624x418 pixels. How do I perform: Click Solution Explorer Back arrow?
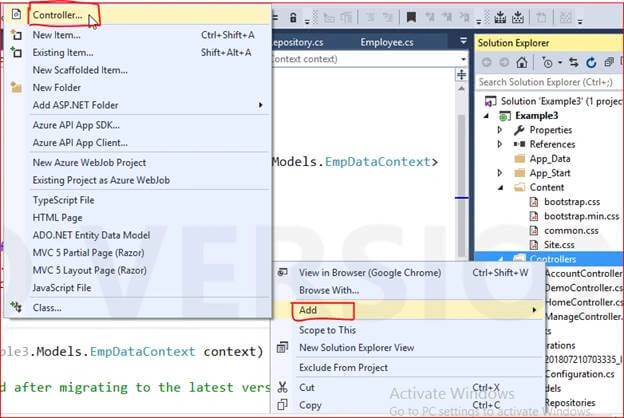[486, 63]
